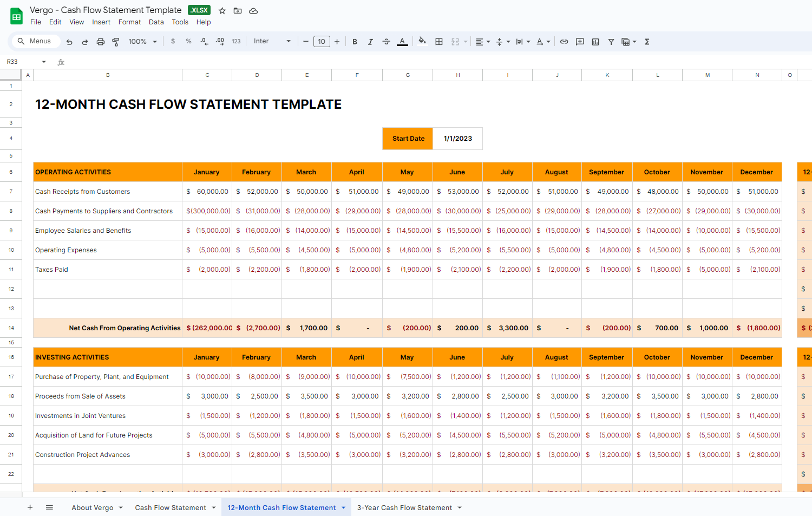Image resolution: width=812 pixels, height=516 pixels.
Task: Toggle italic formatting
Action: tap(370, 41)
